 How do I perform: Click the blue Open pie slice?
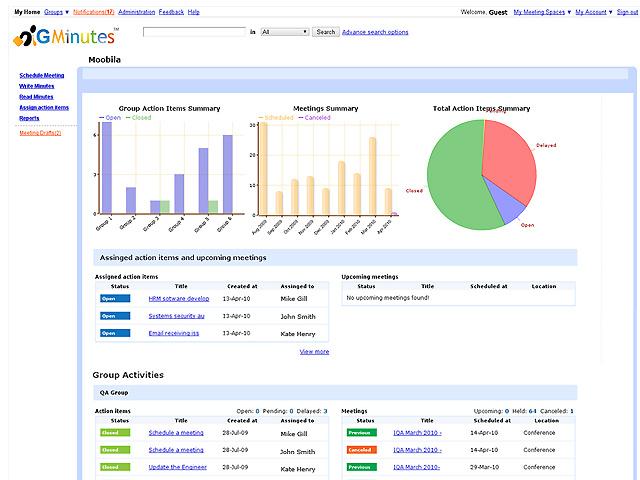(x=504, y=203)
